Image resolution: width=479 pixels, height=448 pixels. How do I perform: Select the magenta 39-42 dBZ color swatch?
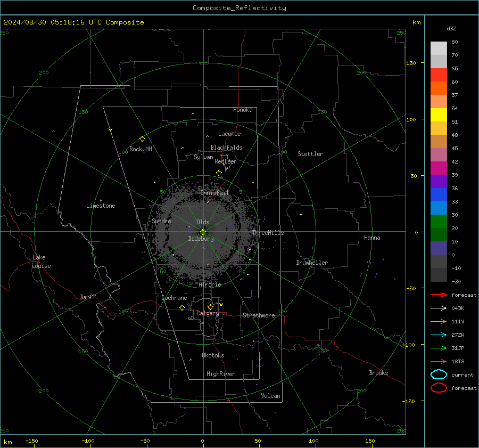pyautogui.click(x=439, y=168)
